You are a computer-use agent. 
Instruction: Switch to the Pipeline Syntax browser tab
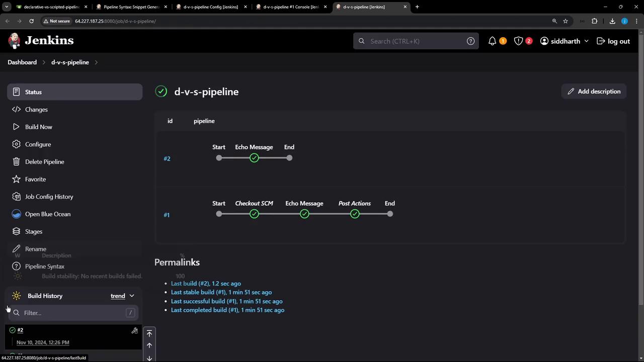pos(131,7)
